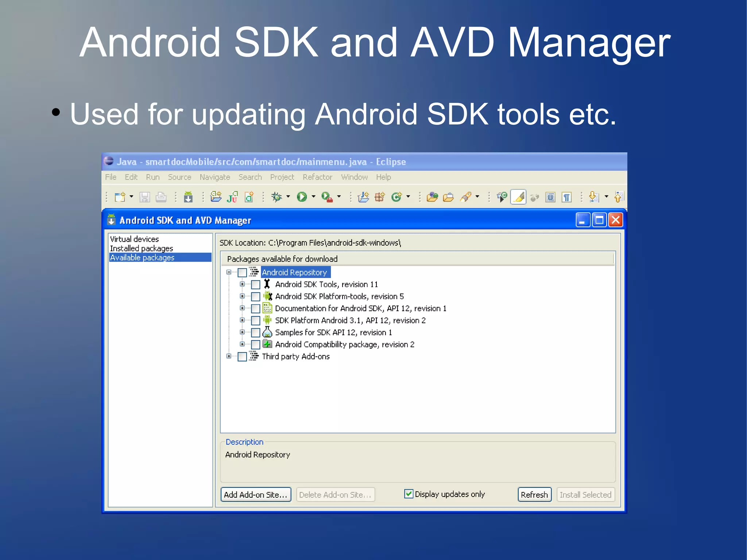Toggle the Mark Occurrences highlighter icon
747x560 pixels.
click(x=518, y=197)
